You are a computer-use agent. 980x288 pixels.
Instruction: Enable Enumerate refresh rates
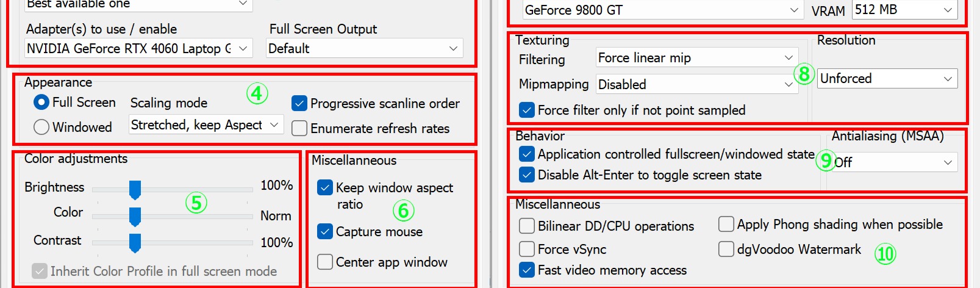point(299,128)
